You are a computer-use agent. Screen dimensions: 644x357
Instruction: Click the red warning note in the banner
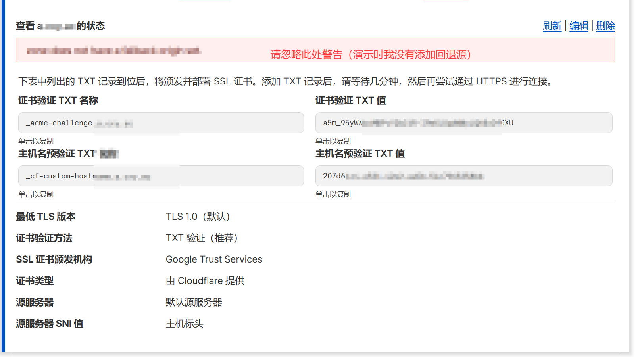(371, 54)
